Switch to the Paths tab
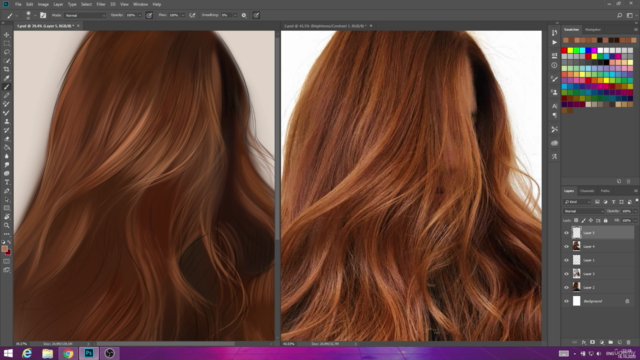This screenshot has height=360, width=640. (605, 191)
